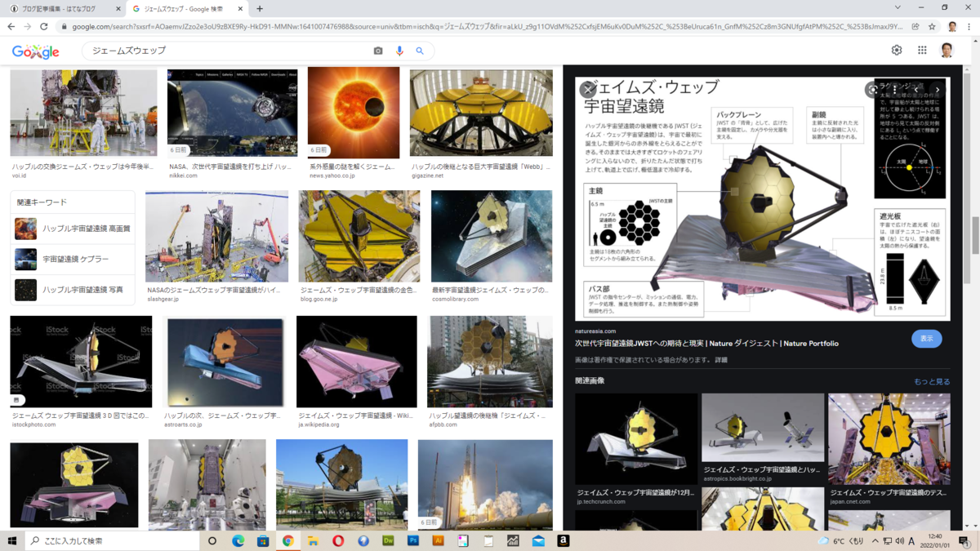Screen dimensions: 980x551
Task: Open the slashgear.com telescope assembly thumbnail
Action: [x=216, y=237]
